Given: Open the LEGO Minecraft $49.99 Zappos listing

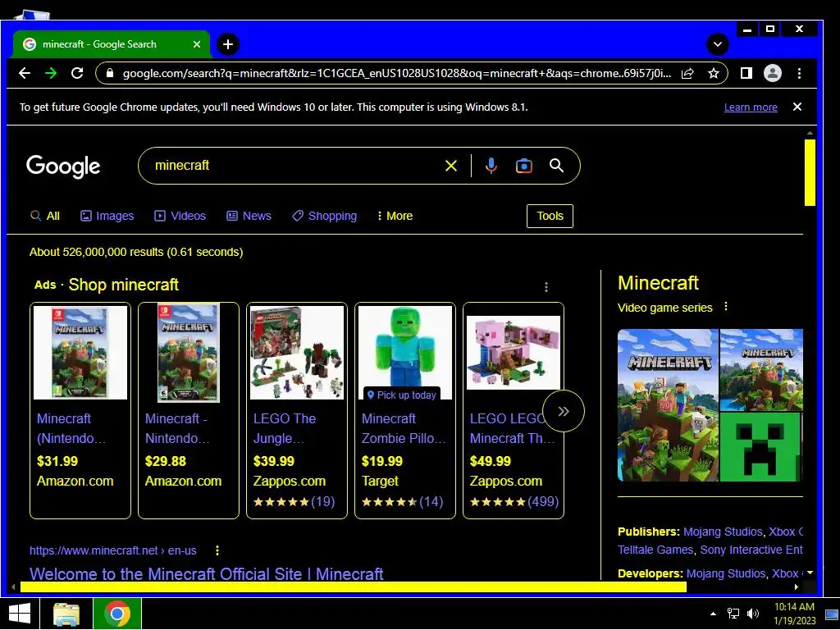Looking at the screenshot, I should click(x=514, y=410).
